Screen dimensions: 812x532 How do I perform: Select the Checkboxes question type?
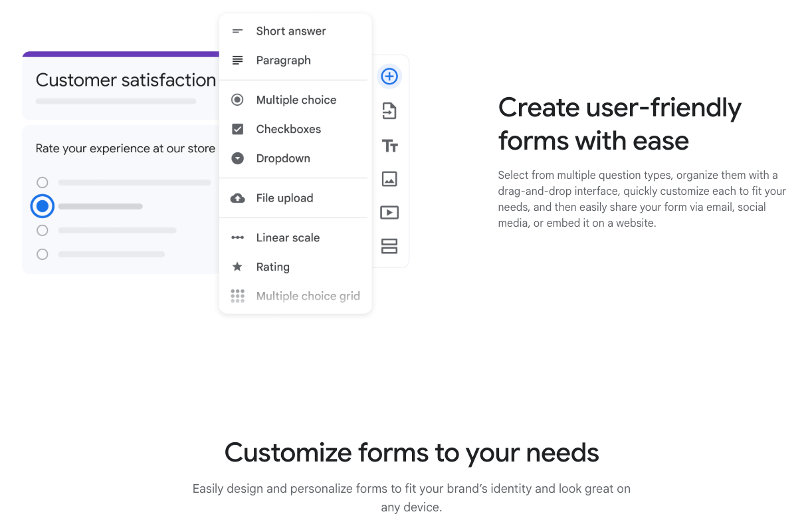pos(288,129)
